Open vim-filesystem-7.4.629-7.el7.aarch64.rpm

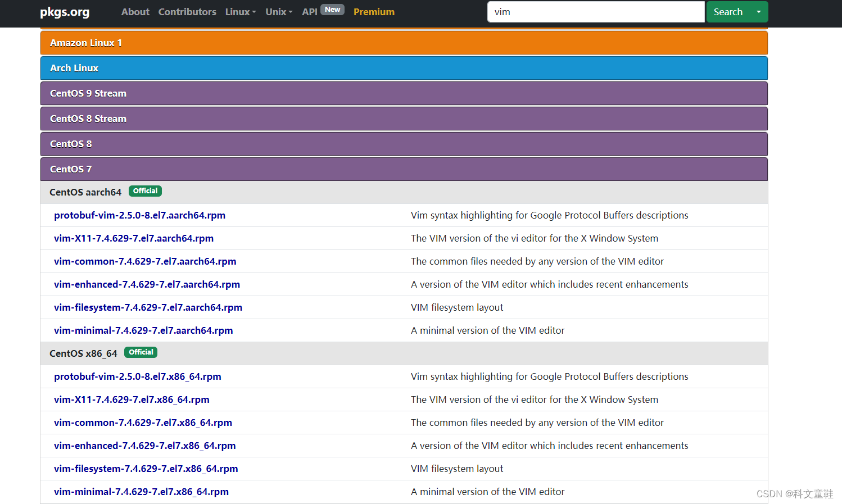point(148,307)
